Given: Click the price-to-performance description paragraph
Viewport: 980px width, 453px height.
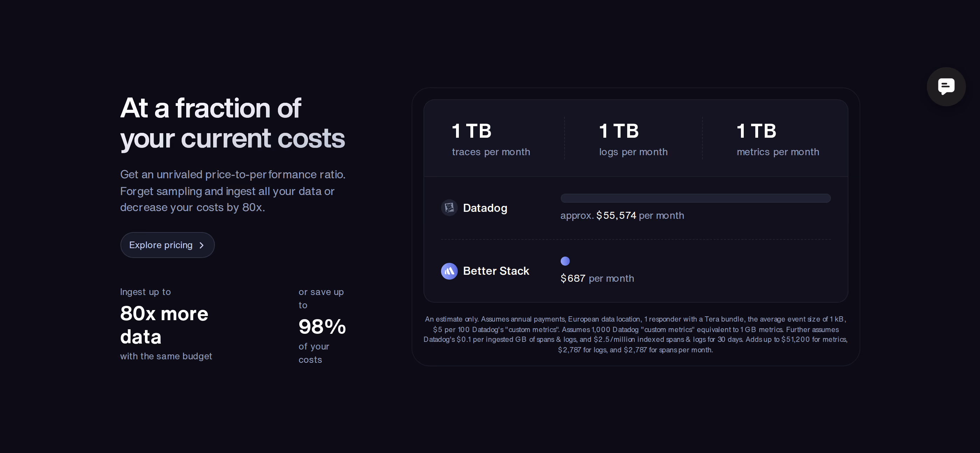Looking at the screenshot, I should 233,191.
